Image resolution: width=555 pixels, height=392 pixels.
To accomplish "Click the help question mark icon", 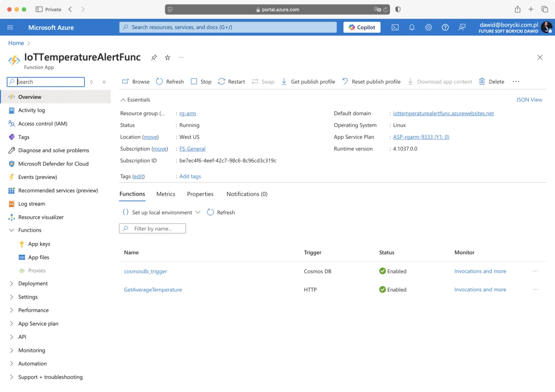I will tap(445, 27).
